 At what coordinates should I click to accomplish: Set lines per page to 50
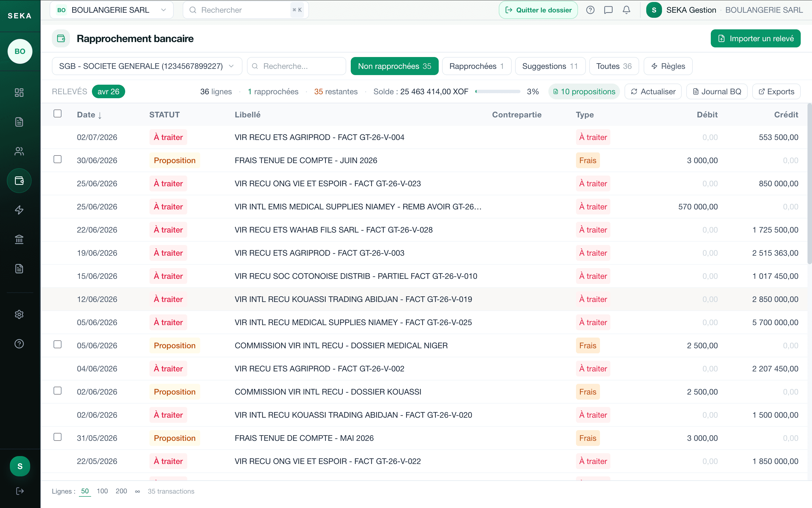point(85,491)
